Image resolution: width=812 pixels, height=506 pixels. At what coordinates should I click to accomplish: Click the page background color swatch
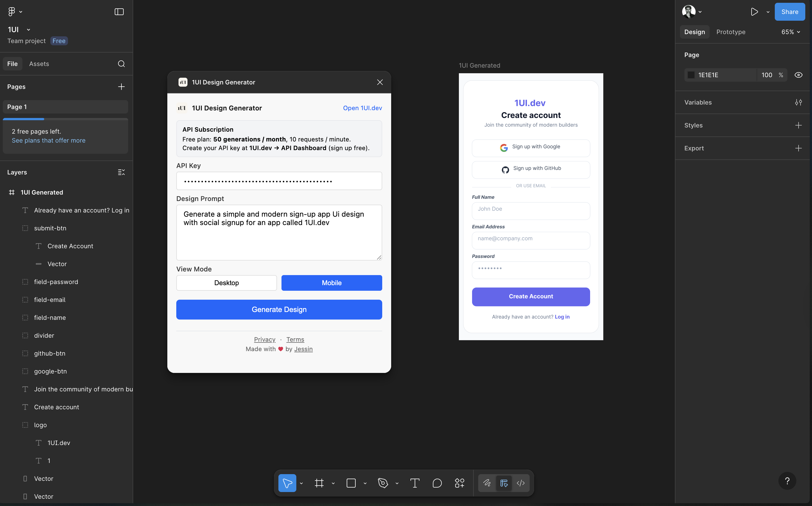point(691,75)
